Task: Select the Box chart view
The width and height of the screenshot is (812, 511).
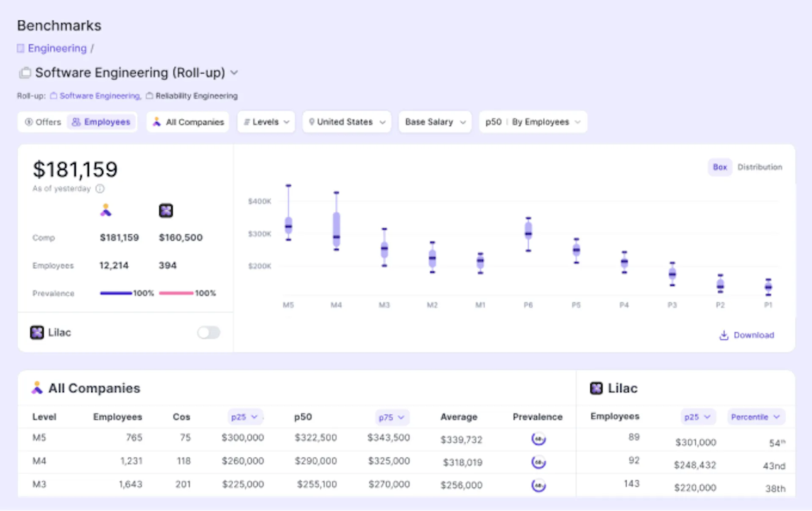Action: (x=720, y=167)
